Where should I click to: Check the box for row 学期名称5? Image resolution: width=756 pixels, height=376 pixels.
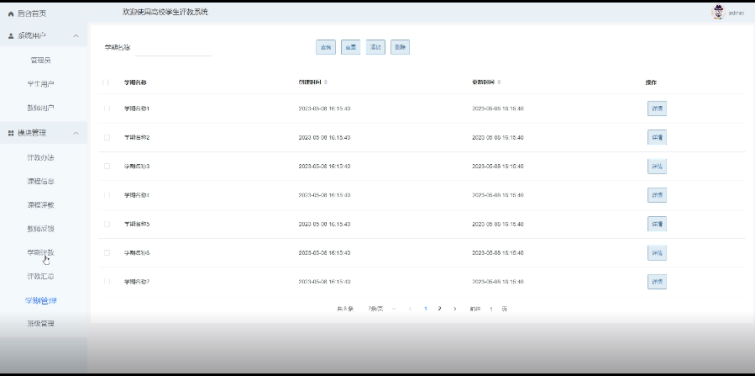click(107, 224)
